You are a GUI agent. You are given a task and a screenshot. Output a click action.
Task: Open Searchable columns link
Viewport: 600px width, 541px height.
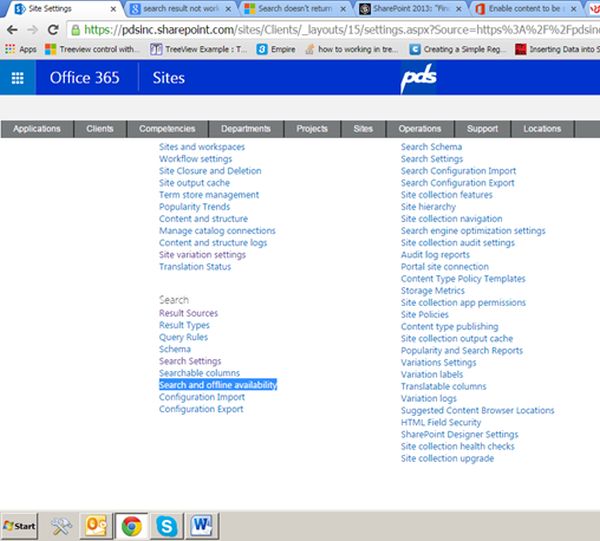[199, 373]
